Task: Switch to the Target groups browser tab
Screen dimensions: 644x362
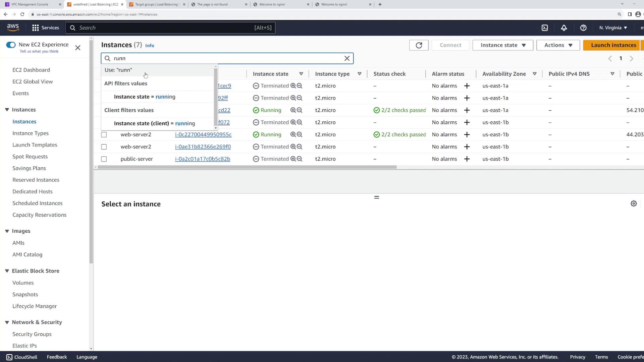Action: 156,4
